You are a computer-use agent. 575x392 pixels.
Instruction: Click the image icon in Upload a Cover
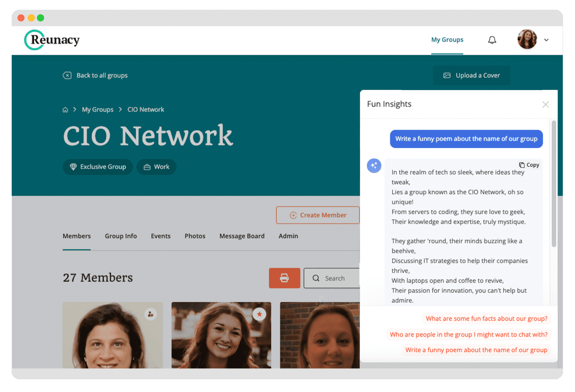click(447, 75)
